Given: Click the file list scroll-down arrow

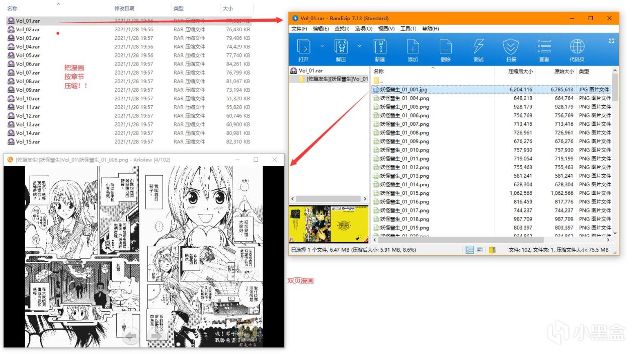Looking at the screenshot, I should pos(615,233).
